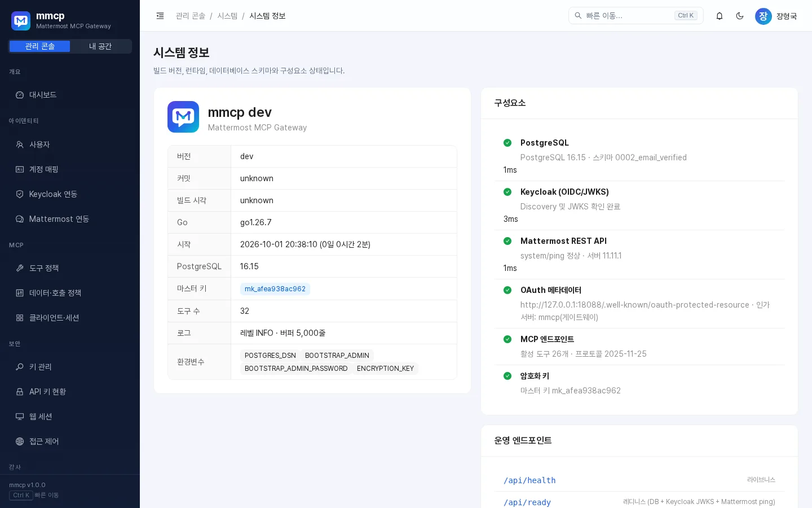
Task: Click the 도구 수 value 32
Action: pos(245,311)
